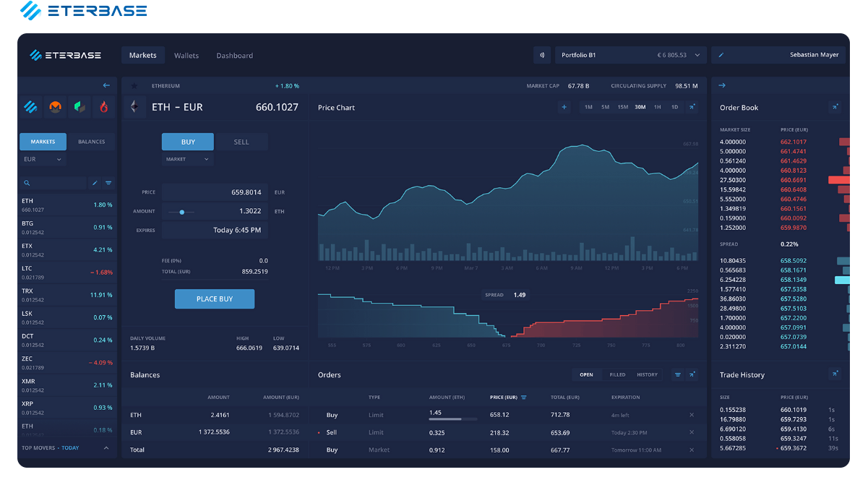
Task: Collapse the left markets sidebar with the back arrow
Action: pyautogui.click(x=106, y=85)
